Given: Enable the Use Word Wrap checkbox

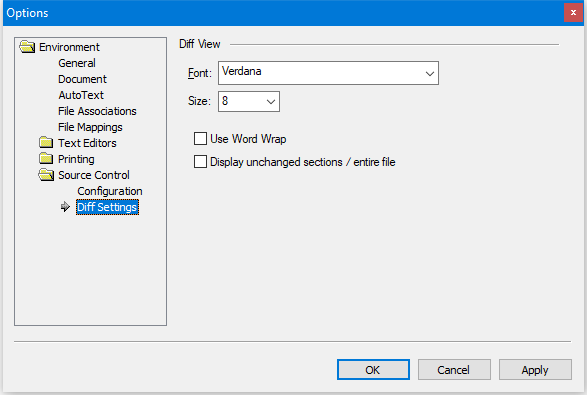Looking at the screenshot, I should point(200,139).
